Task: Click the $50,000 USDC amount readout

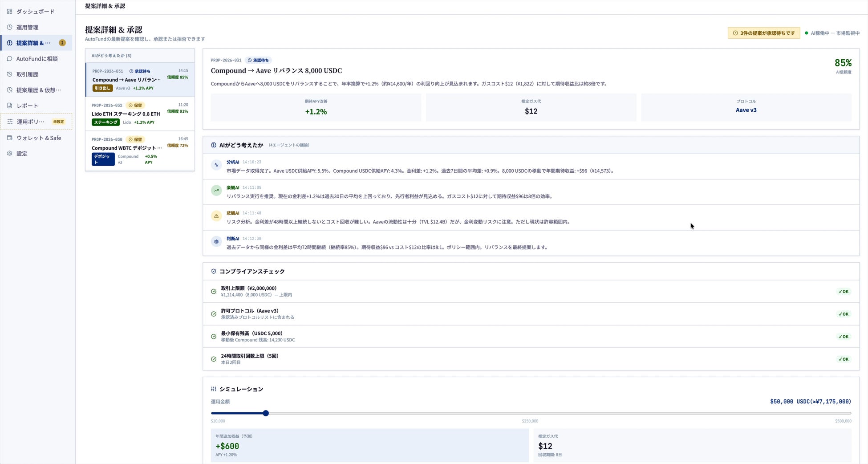Action: tap(811, 401)
